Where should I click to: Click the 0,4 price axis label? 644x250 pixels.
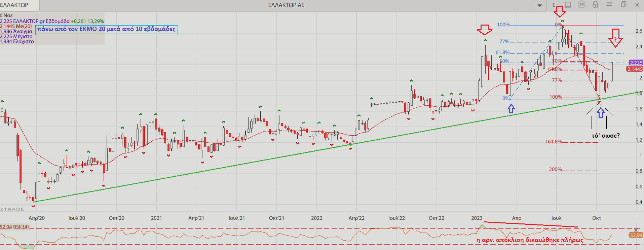pyautogui.click(x=639, y=202)
